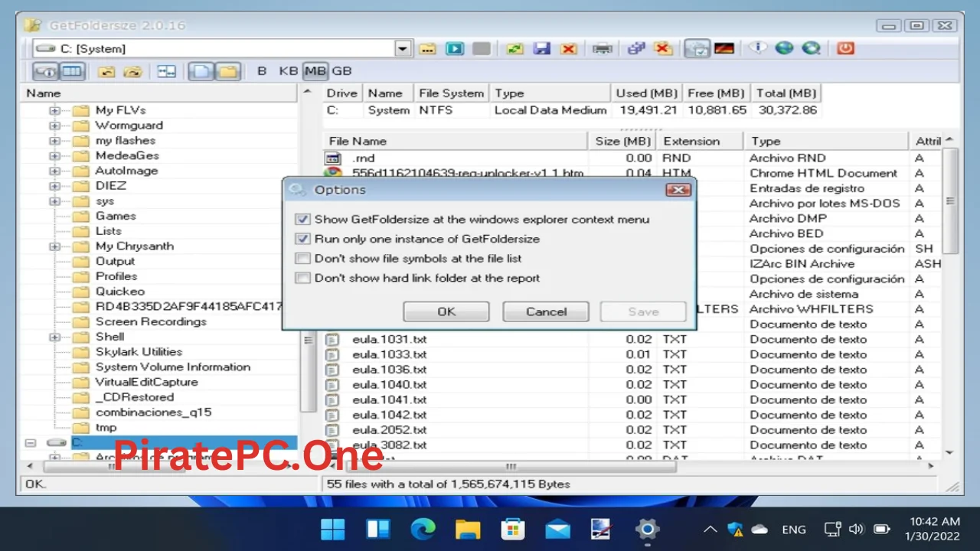The width and height of the screenshot is (980, 551).
Task: Select the Skylark Utilities folder
Action: (139, 352)
